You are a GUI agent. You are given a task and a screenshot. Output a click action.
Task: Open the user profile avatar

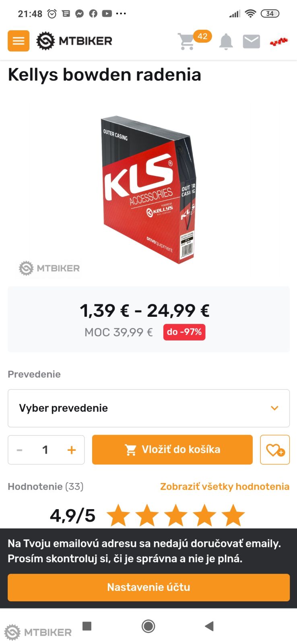click(279, 41)
